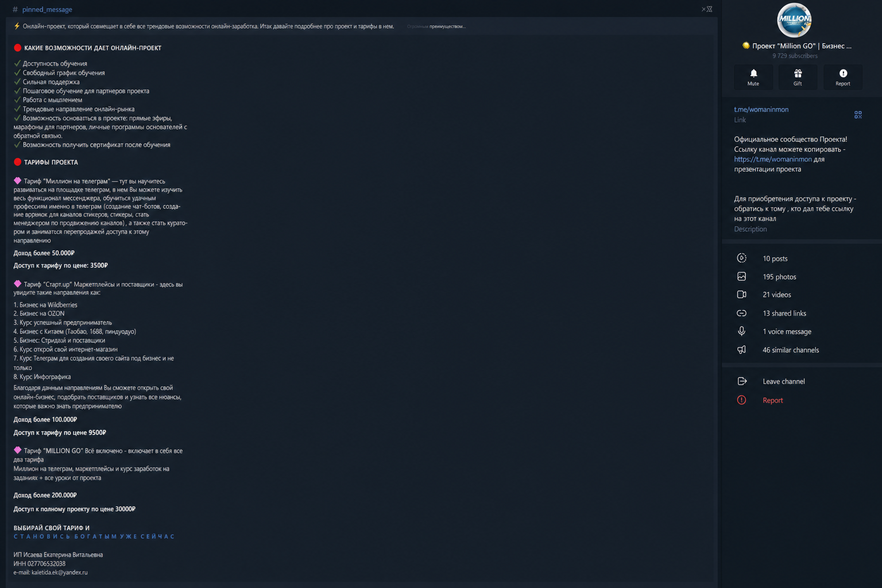This screenshot has width=882, height=588.
Task: Click the 'Доход более 200.000₽' line
Action: (x=45, y=495)
